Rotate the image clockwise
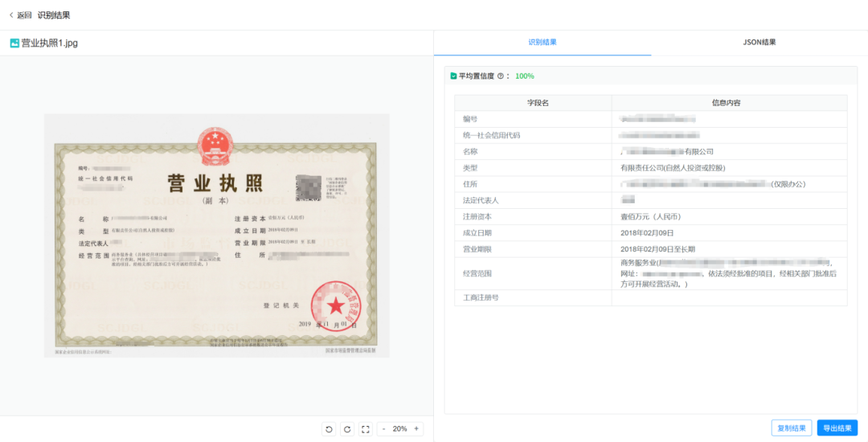Image resolution: width=868 pixels, height=442 pixels. [347, 429]
